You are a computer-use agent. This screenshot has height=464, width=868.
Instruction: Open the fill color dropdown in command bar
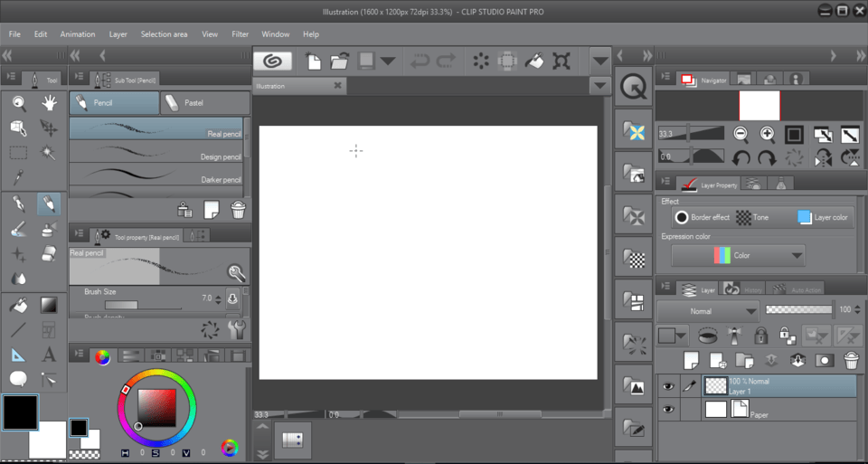coord(388,61)
